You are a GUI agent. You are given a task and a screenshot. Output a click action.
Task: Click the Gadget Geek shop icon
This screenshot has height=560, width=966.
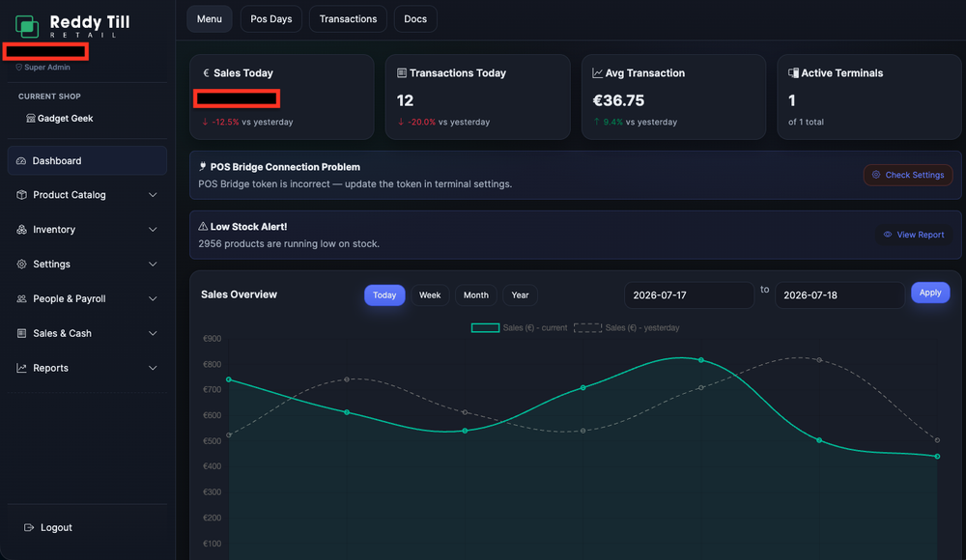[31, 119]
